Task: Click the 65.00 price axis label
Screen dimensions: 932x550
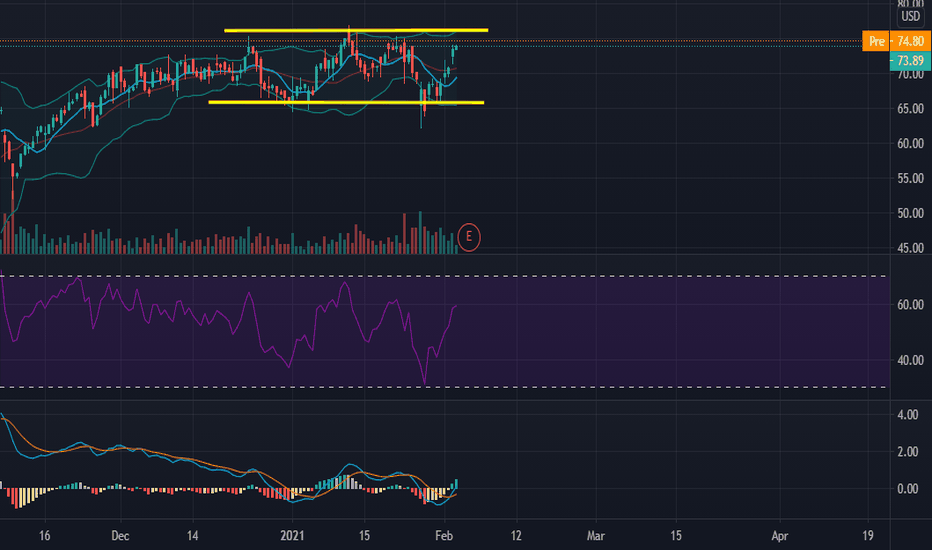Action: [910, 109]
